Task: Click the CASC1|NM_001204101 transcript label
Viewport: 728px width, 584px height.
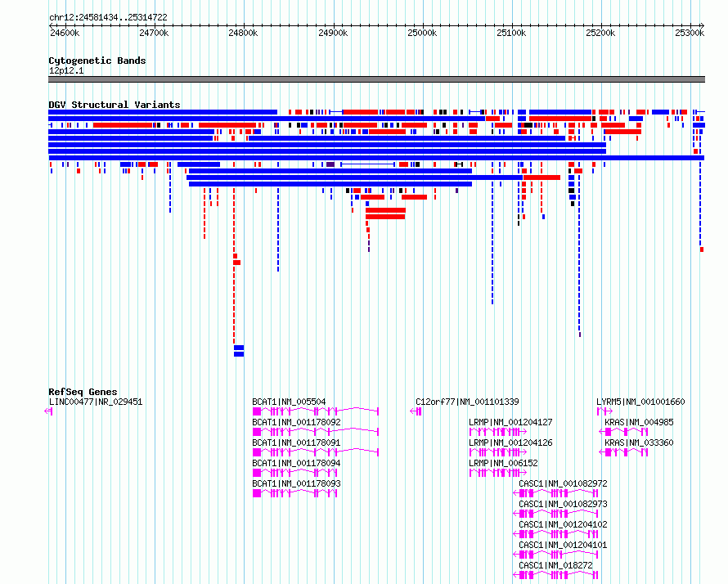Action: (x=563, y=545)
